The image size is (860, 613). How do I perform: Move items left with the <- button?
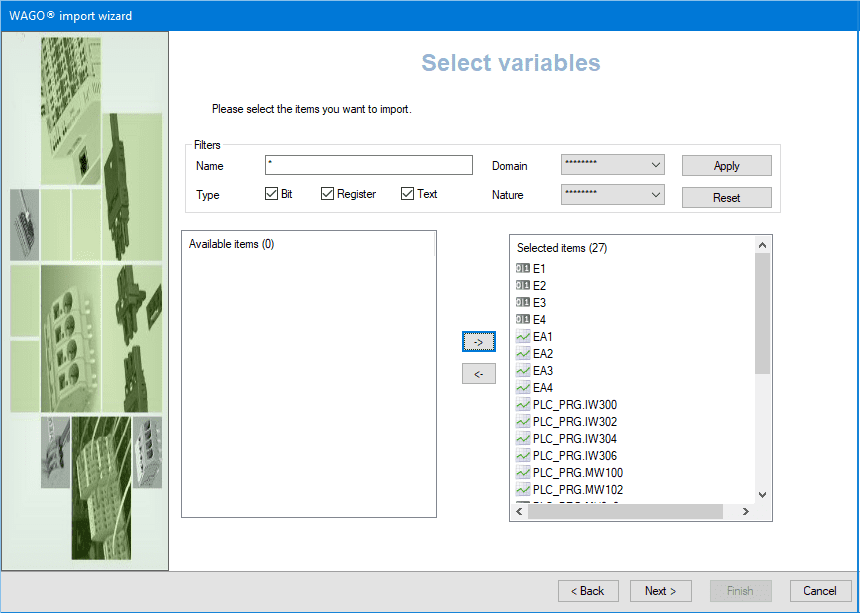click(x=478, y=374)
